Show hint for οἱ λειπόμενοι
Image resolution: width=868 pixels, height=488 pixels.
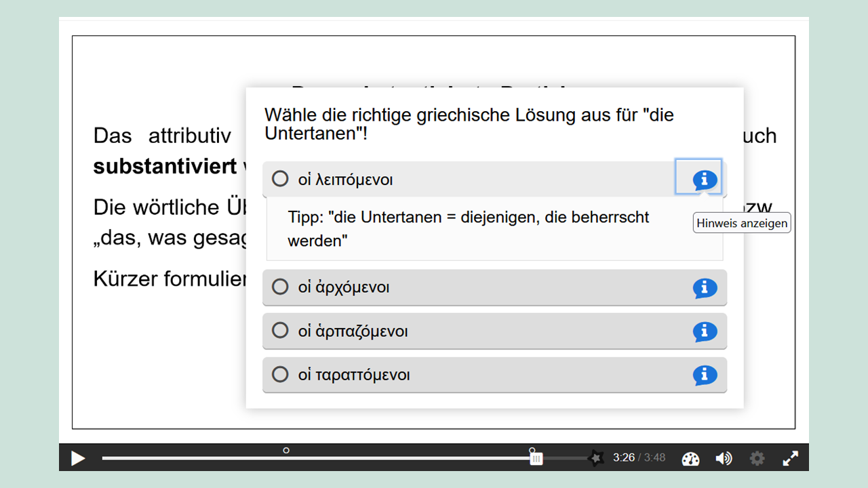[x=705, y=180]
